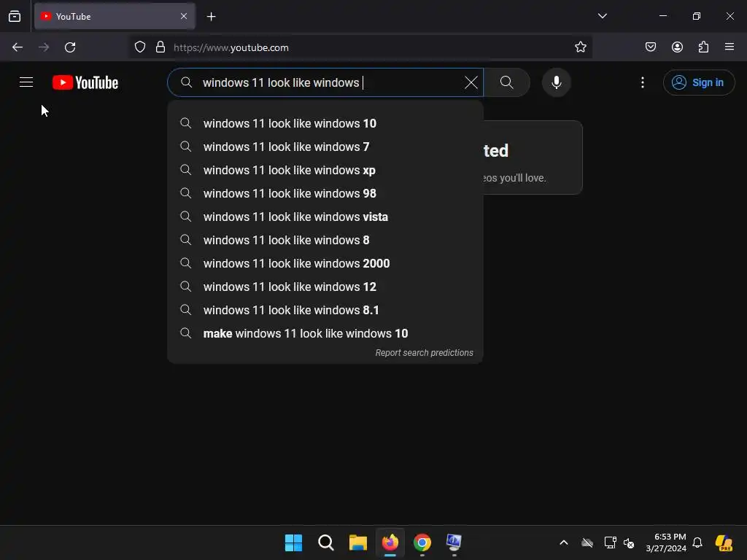View site security padlock info
This screenshot has width=747, height=560.
tap(160, 47)
